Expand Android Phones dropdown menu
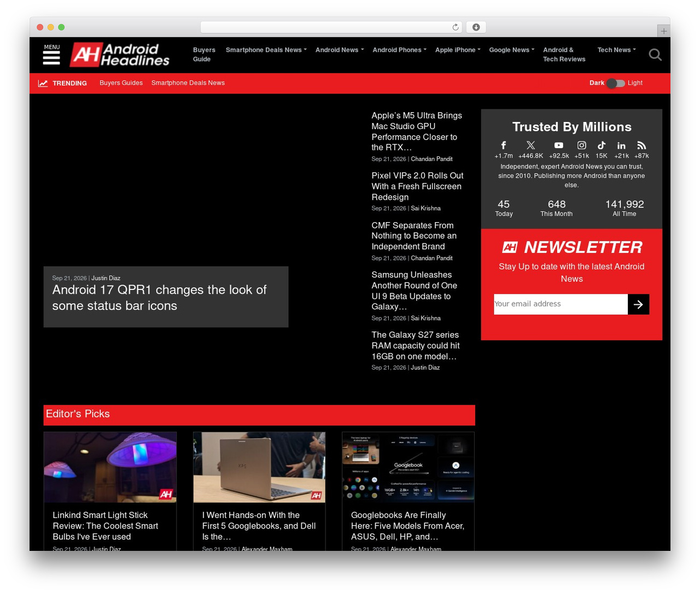Image resolution: width=700 pixels, height=593 pixels. tap(400, 50)
